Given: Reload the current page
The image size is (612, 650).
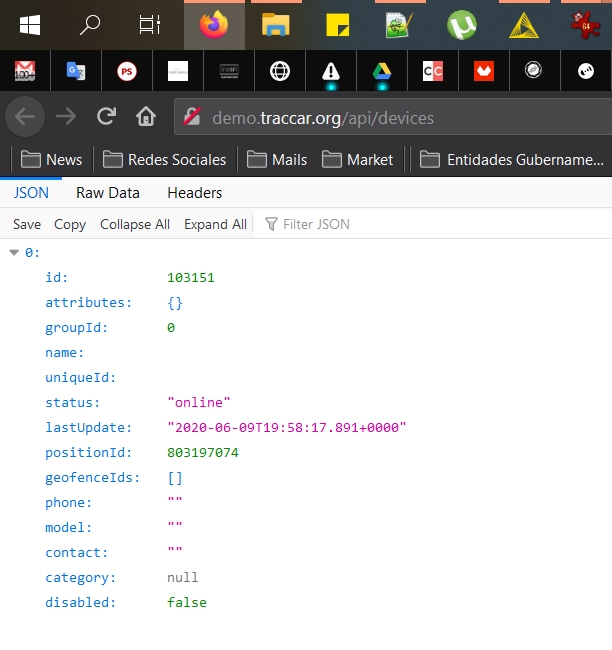Looking at the screenshot, I should 106,117.
